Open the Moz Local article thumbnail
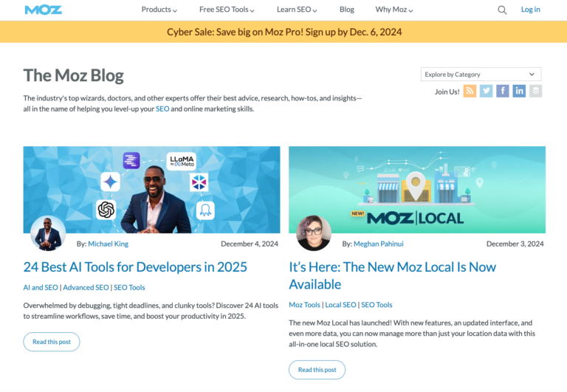The image size is (567, 392). tap(417, 189)
